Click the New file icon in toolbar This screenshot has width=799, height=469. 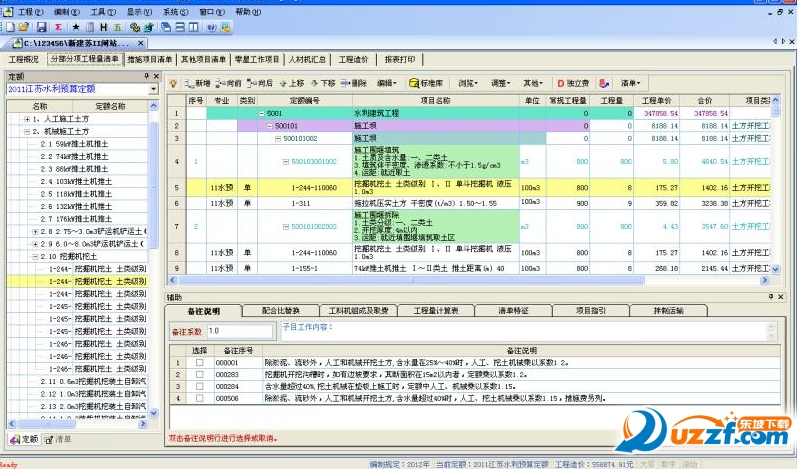coord(8,27)
